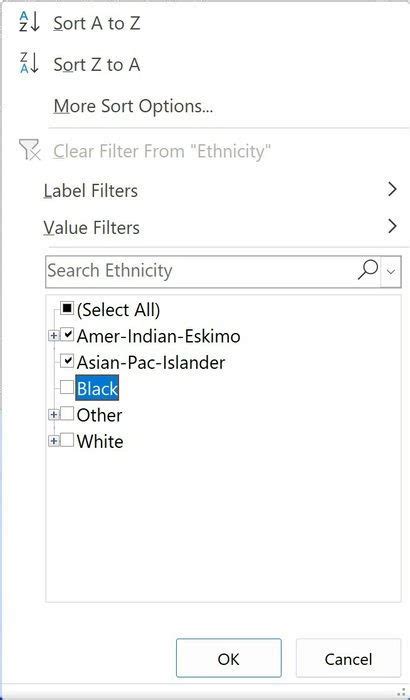Click the resize grip at dialog corner
The width and height of the screenshot is (410, 700).
400,690
